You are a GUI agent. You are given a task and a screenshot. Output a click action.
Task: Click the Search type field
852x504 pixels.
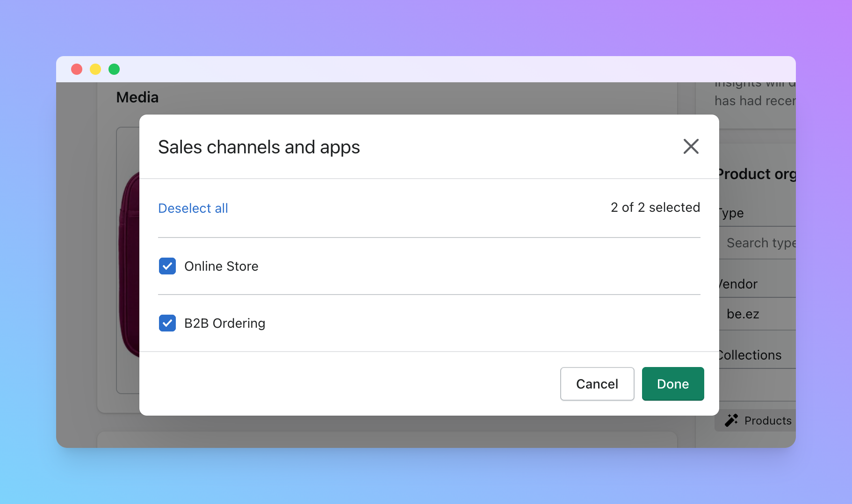[x=761, y=243]
